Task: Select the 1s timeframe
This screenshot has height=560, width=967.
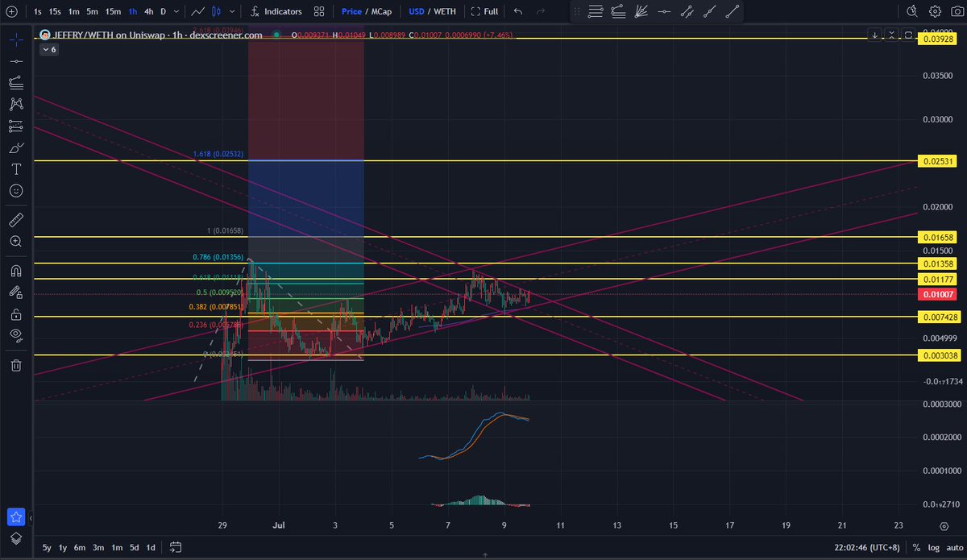Action: pos(37,12)
